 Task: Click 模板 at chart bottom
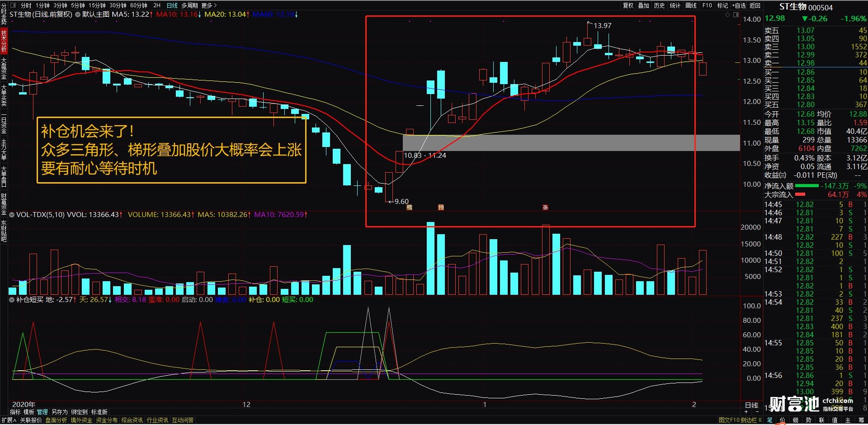pos(28,412)
